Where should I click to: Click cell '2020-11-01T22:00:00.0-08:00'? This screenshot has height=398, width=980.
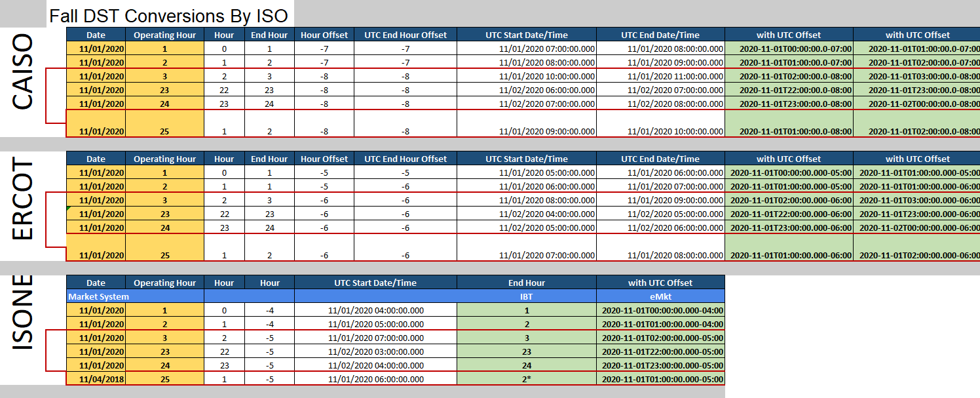(789, 90)
